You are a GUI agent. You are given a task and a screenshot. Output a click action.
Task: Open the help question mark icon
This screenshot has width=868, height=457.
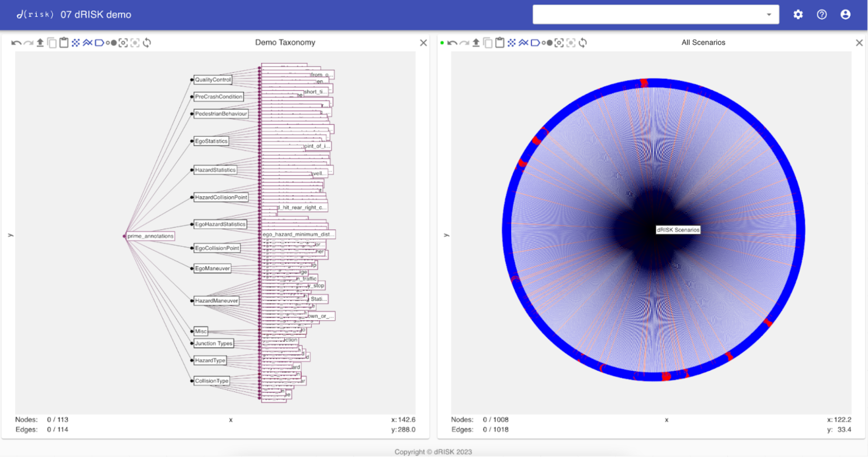click(x=822, y=14)
